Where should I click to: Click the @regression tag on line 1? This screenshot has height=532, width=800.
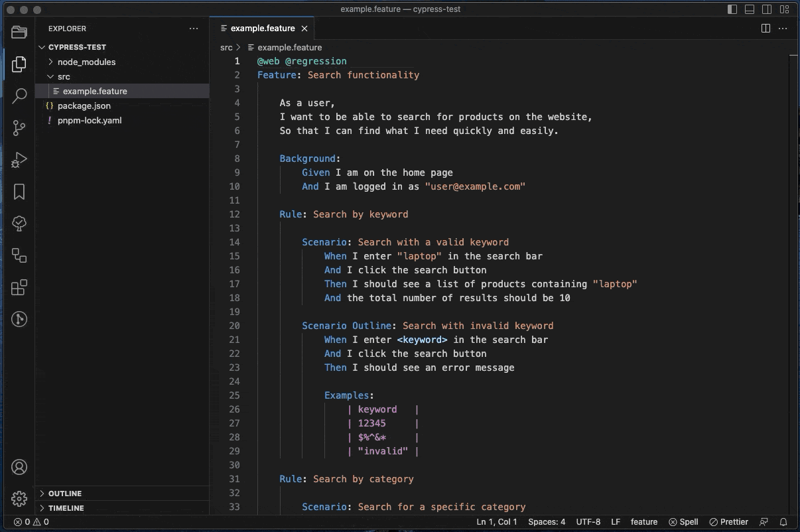[316, 61]
